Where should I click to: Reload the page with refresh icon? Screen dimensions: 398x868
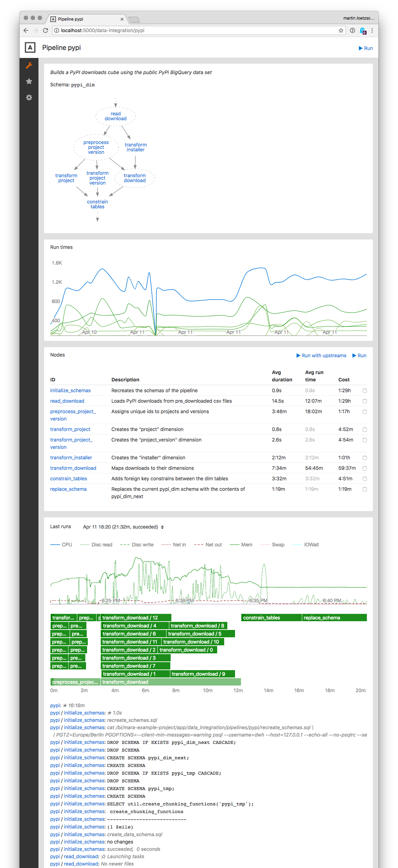pyautogui.click(x=45, y=30)
